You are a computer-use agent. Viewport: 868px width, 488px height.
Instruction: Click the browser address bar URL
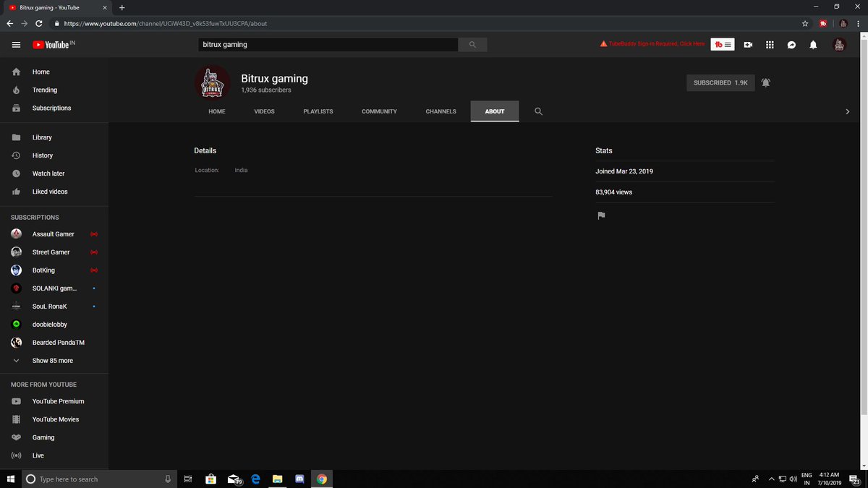[165, 23]
